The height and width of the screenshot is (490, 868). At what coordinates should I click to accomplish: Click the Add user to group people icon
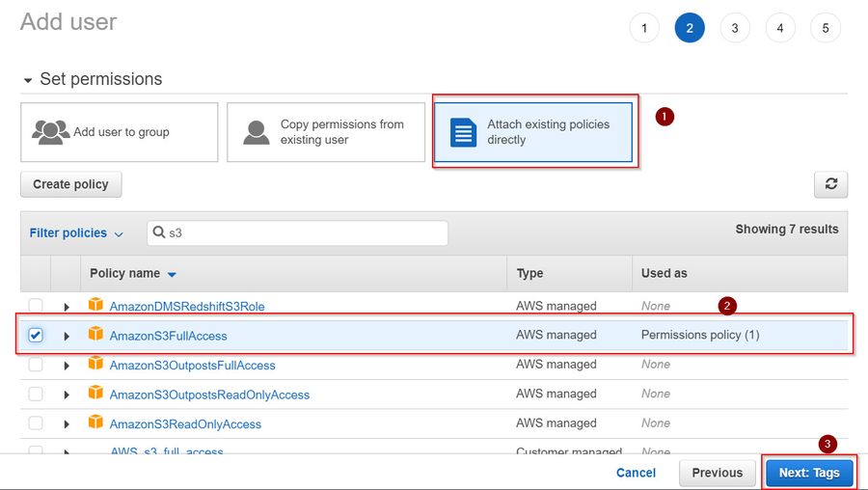pyautogui.click(x=50, y=132)
